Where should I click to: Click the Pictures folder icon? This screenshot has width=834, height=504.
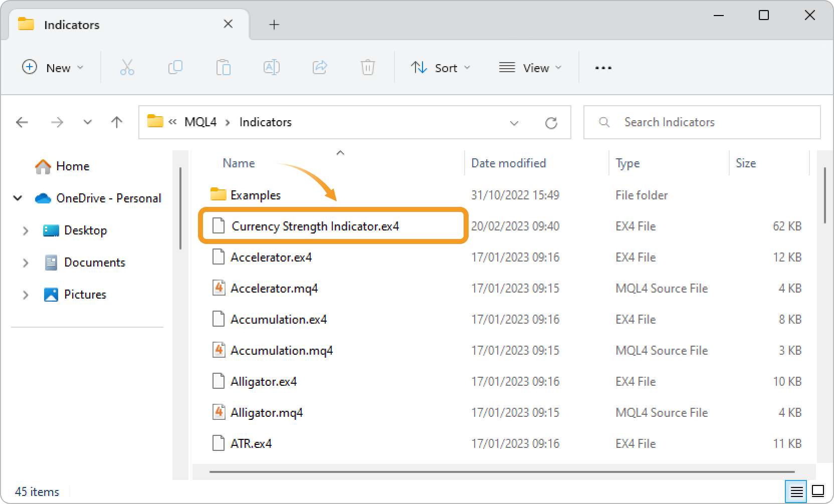point(51,295)
